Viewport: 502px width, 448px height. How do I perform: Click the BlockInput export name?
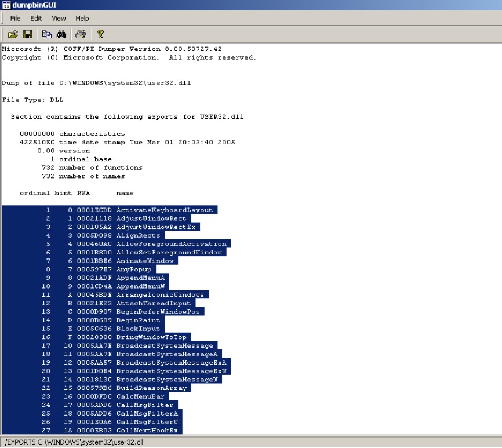(x=138, y=329)
